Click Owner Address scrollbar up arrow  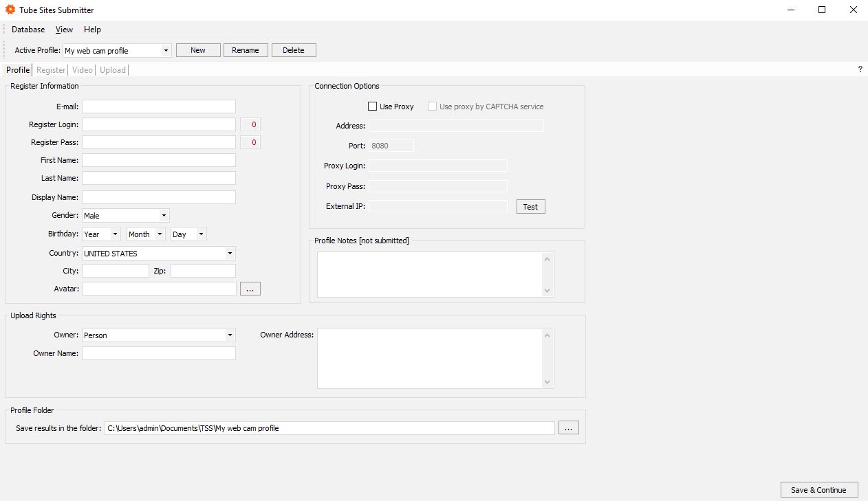pos(547,335)
